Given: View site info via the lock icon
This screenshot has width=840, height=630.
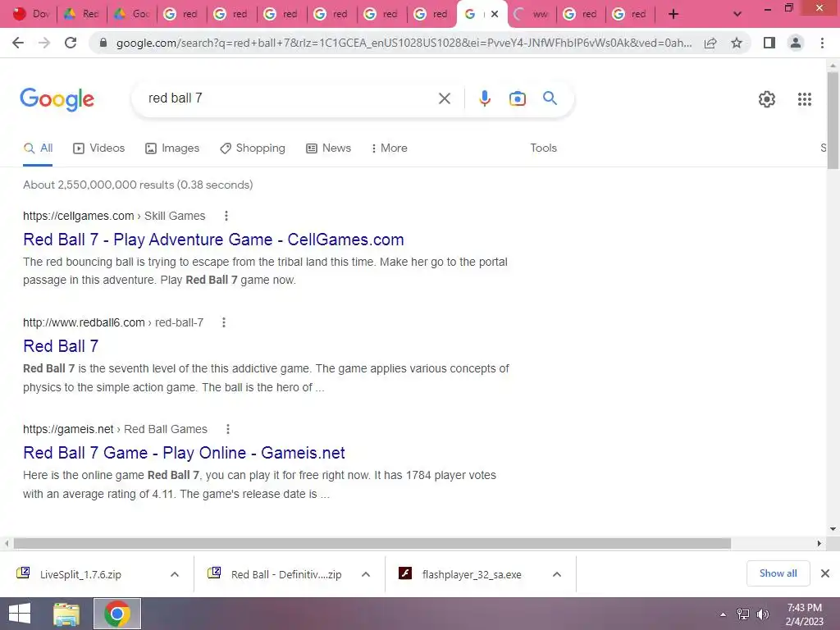Looking at the screenshot, I should pos(103,43).
